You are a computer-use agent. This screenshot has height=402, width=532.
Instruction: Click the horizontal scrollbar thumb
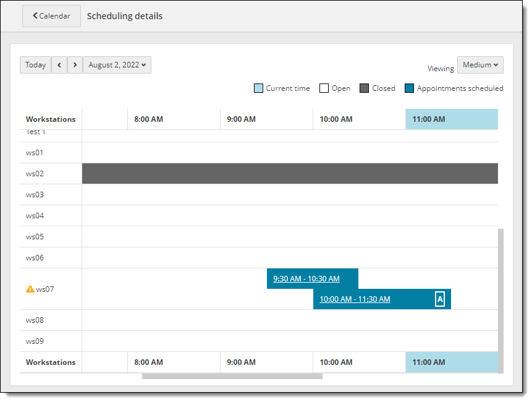click(232, 376)
